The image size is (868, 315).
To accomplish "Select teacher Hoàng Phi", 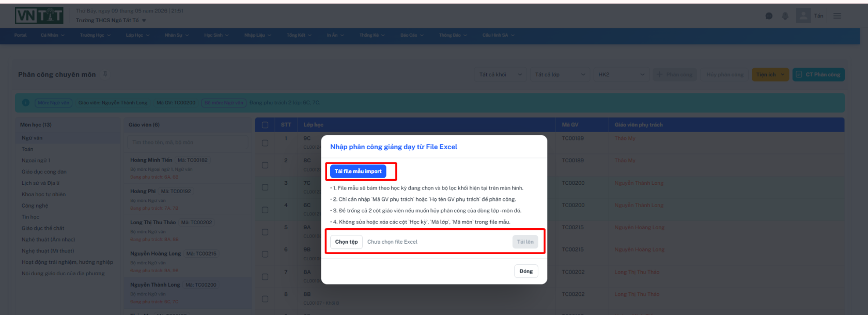I will [188, 199].
